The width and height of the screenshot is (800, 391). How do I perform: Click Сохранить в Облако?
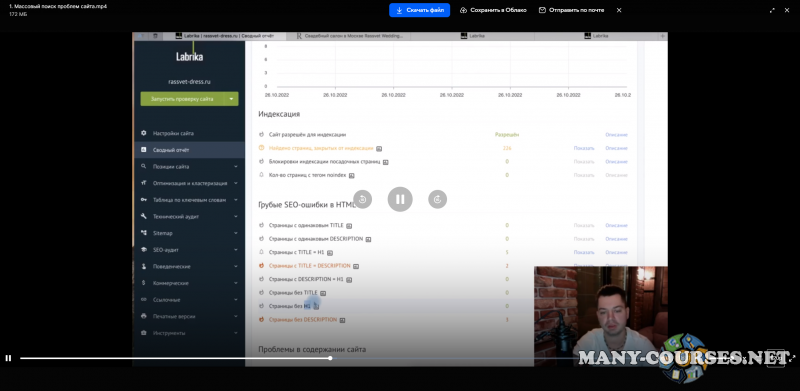coord(493,10)
